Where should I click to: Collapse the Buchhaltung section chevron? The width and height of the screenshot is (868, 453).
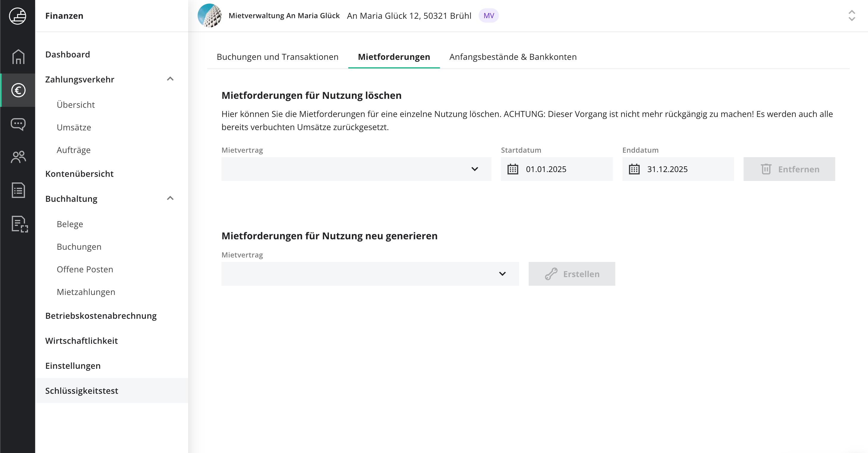pos(170,199)
